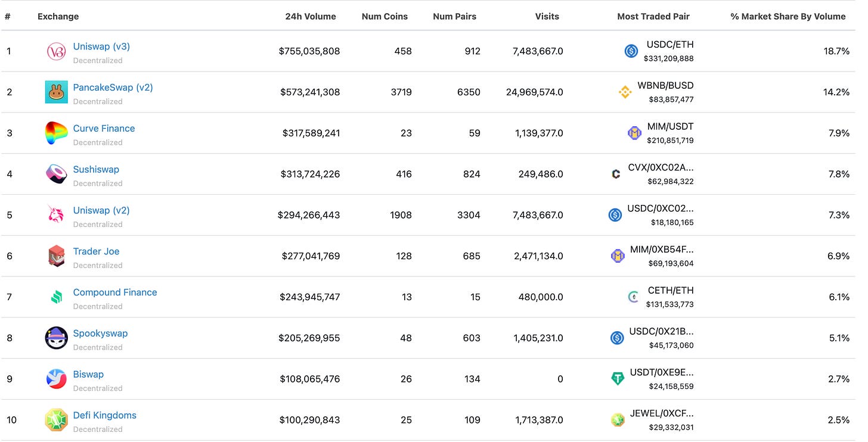This screenshot has width=868, height=442.
Task: Click the Spookyswap ghost logo
Action: (56, 338)
